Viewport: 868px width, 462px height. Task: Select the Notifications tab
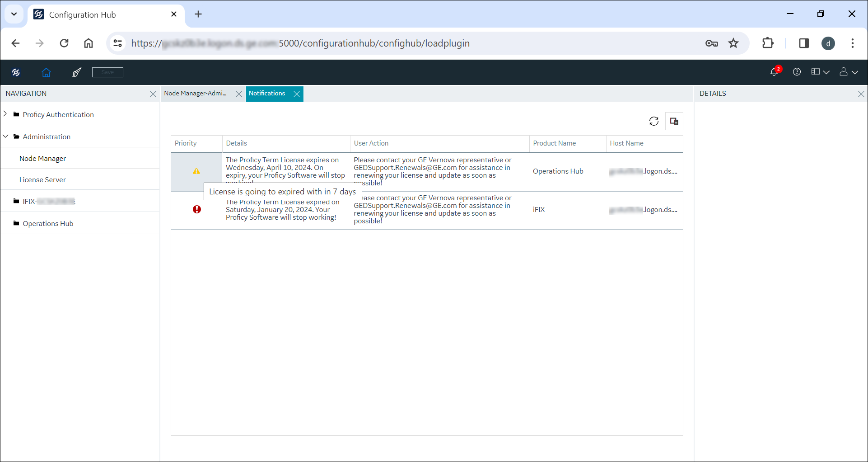click(267, 94)
